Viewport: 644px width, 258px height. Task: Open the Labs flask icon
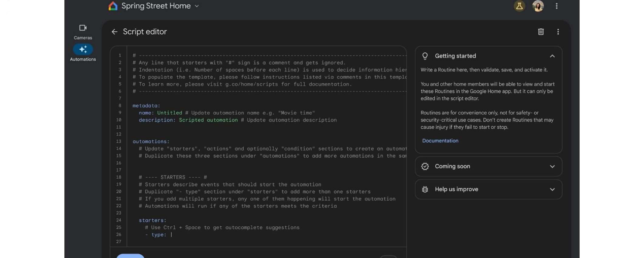(519, 6)
